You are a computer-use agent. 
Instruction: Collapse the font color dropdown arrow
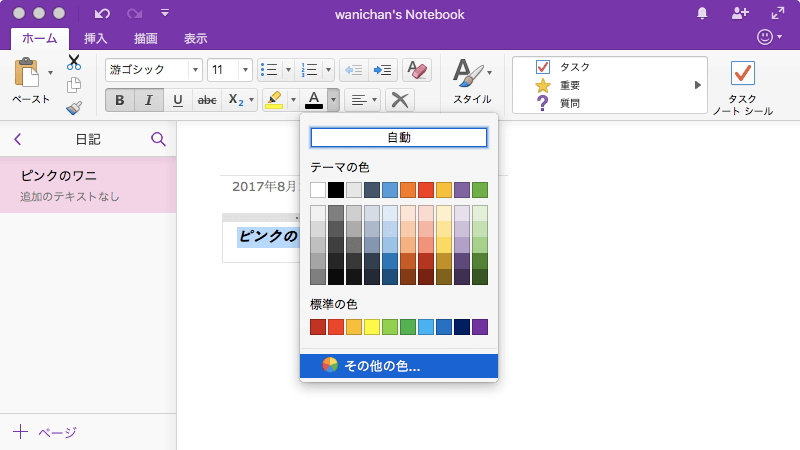click(333, 100)
